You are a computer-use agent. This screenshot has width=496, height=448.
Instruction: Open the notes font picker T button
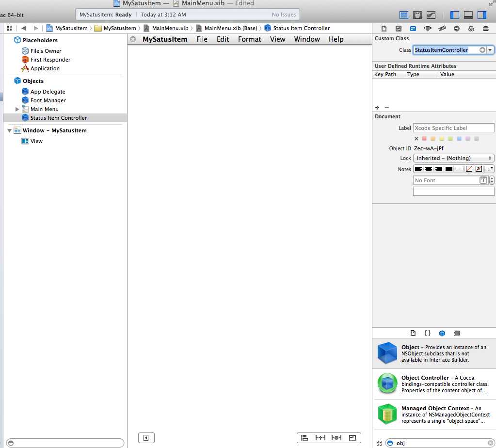tap(483, 180)
